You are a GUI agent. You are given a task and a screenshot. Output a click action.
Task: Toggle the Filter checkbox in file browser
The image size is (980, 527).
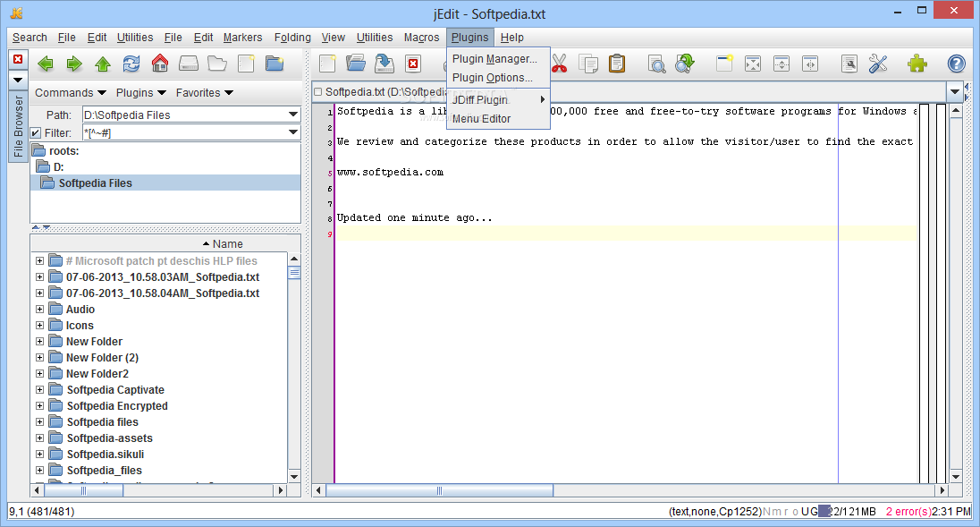36,132
